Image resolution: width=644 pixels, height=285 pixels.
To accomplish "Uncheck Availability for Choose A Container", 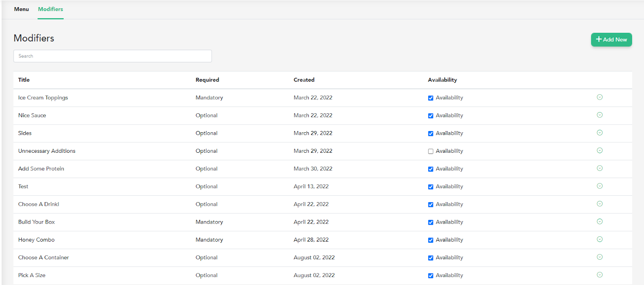I will tap(431, 258).
